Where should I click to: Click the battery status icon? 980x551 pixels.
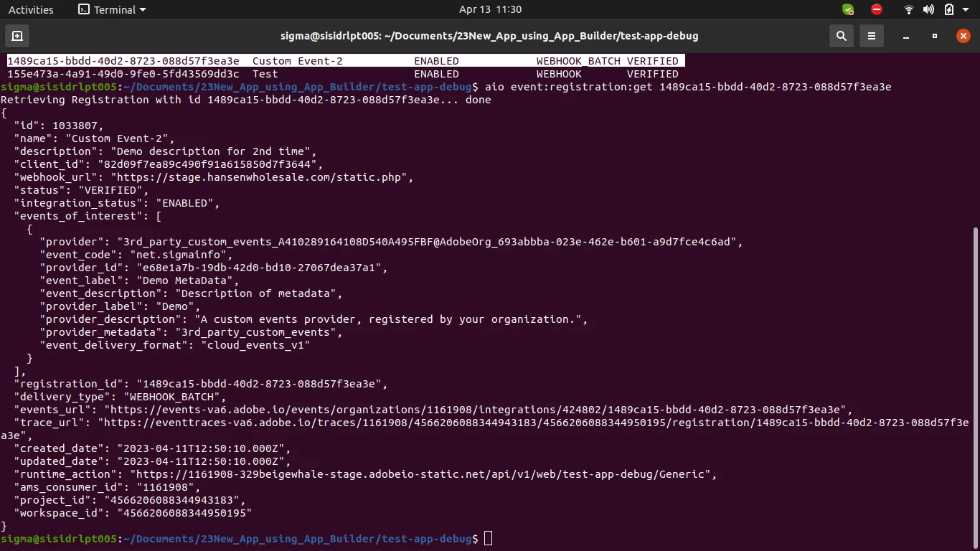point(948,9)
